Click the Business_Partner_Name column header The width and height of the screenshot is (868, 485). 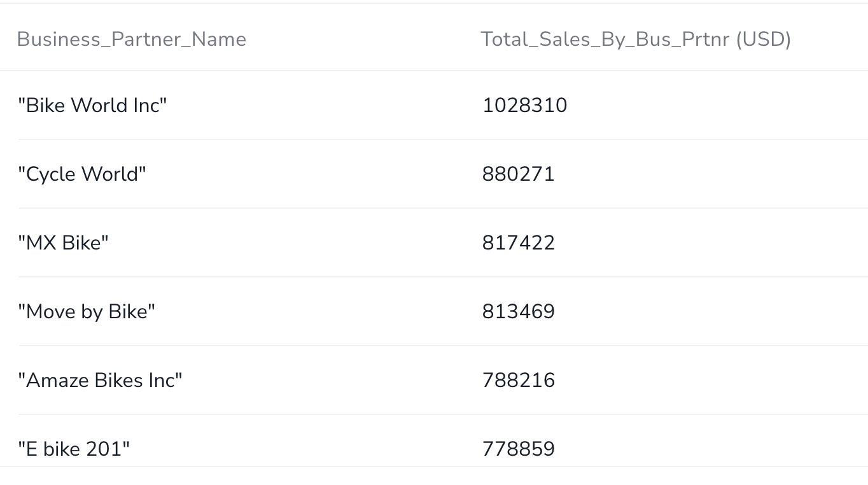(x=132, y=39)
